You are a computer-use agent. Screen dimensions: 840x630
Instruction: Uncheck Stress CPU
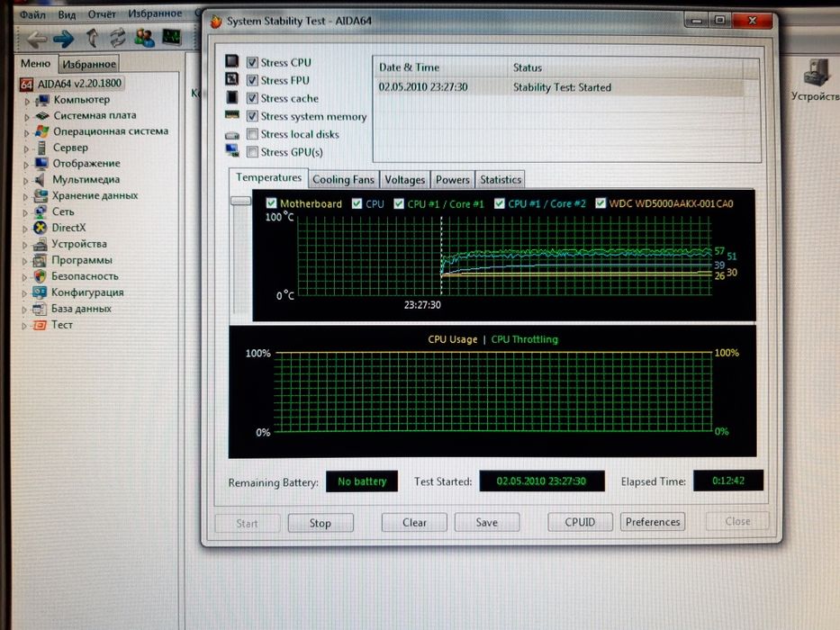[252, 63]
